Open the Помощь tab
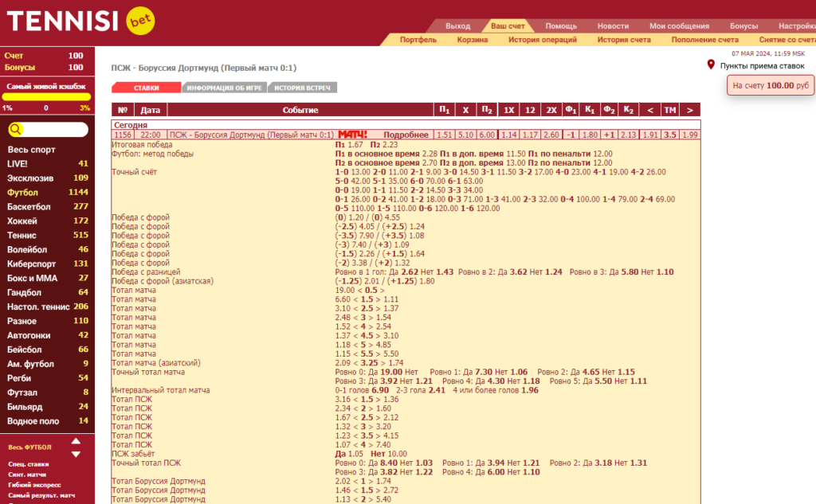816x504 pixels. pos(561,26)
